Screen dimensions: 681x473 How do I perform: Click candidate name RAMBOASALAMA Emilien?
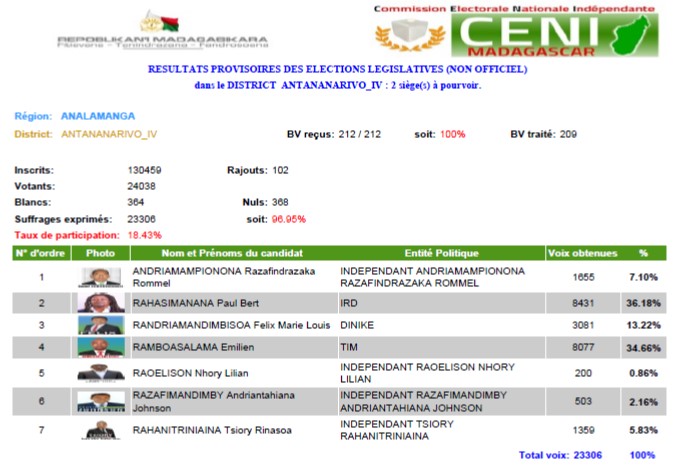[193, 347]
